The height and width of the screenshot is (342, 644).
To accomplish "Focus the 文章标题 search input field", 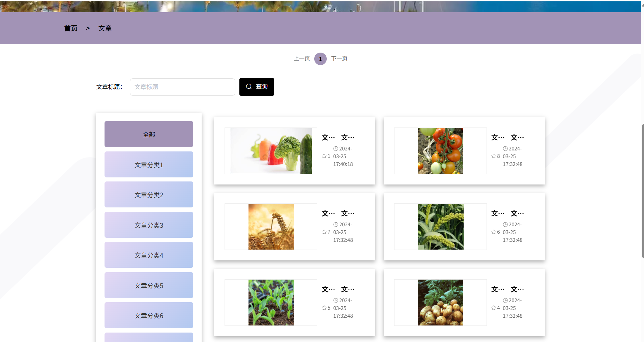I will [x=182, y=87].
